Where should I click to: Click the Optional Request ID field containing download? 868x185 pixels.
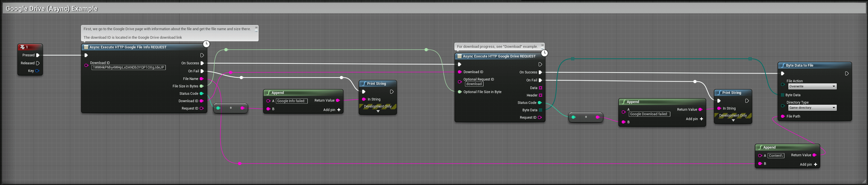[474, 84]
